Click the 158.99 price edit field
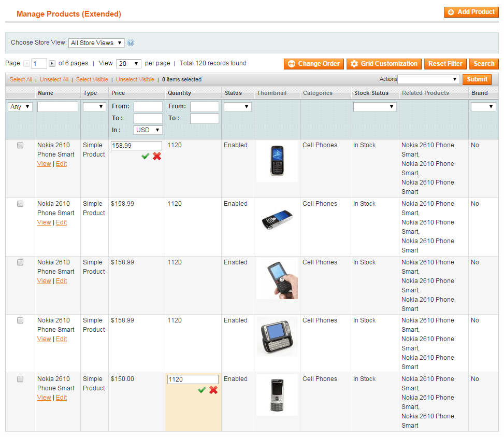 click(136, 146)
